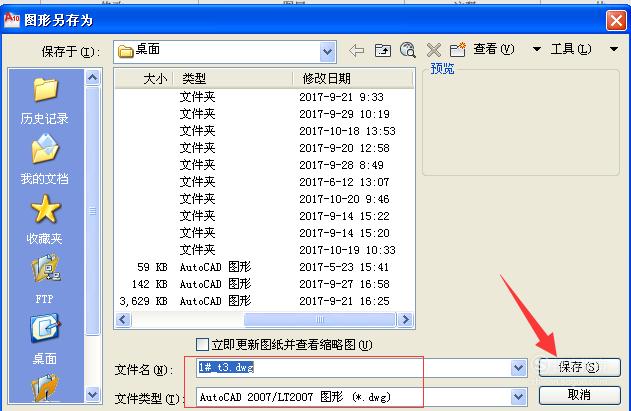
Task: Close the 图形另存为 dialog
Action: point(616,20)
